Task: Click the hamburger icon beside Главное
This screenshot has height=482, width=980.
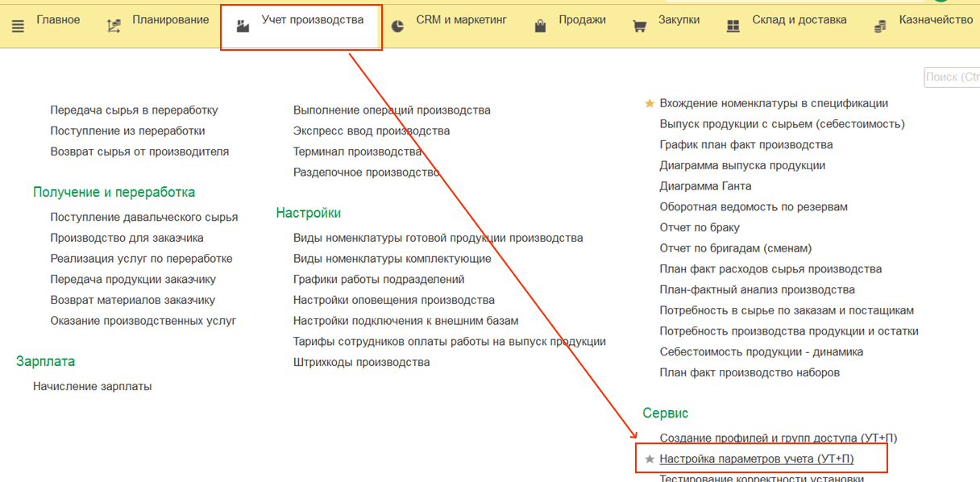Action: [x=18, y=26]
